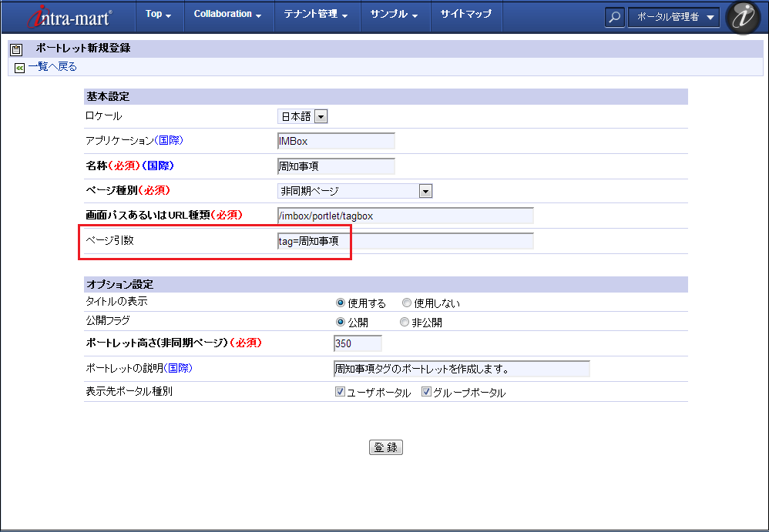Uncheck the 'ユーザポータル' checkbox
The width and height of the screenshot is (769, 532).
[340, 392]
